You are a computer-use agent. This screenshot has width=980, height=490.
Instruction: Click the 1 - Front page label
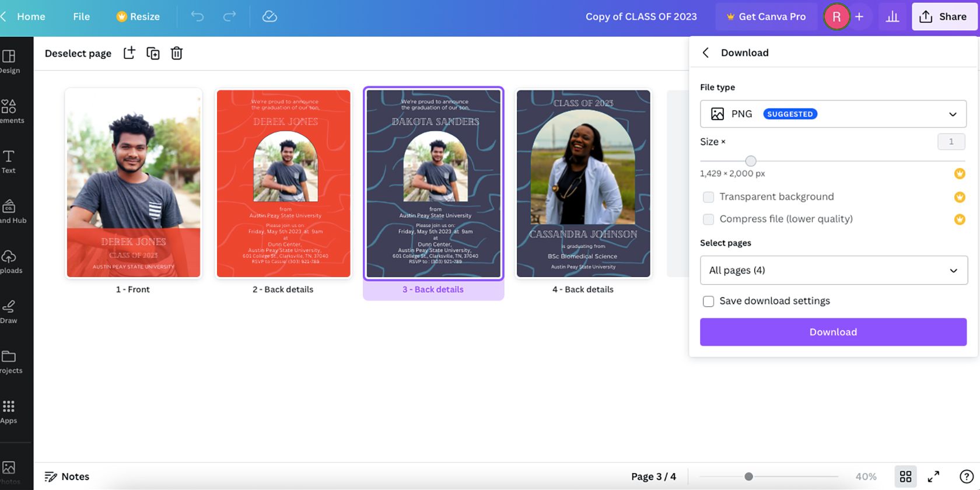[x=133, y=289]
